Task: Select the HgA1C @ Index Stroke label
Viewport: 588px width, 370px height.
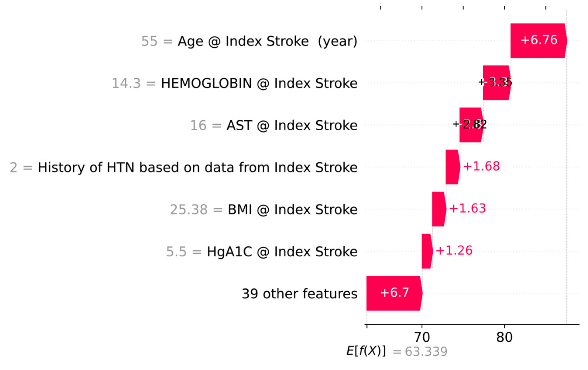Action: point(282,251)
